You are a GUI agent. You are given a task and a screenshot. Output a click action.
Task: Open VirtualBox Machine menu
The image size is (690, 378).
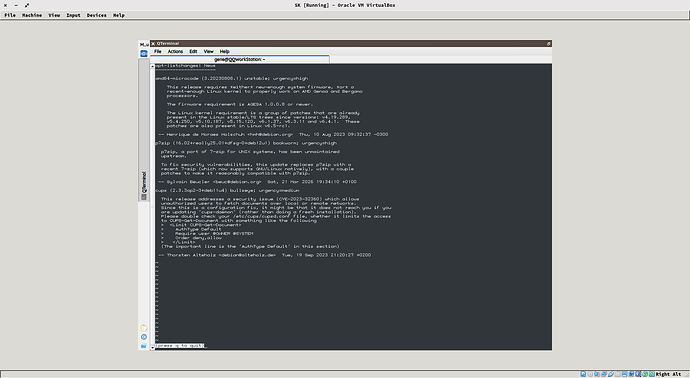pos(32,15)
